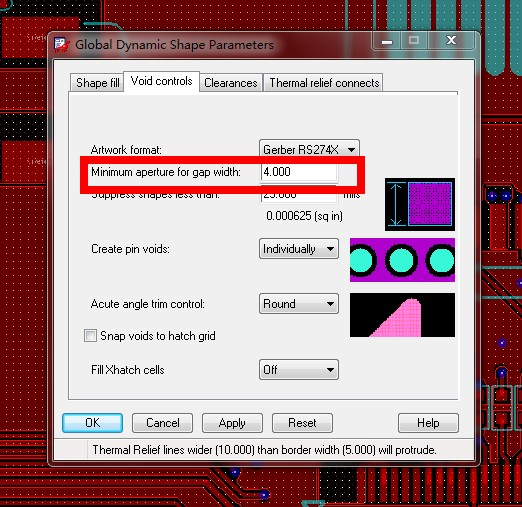Screen dimensions: 522x507
Task: Click the Thermal Relief lines status message
Action: click(x=264, y=450)
